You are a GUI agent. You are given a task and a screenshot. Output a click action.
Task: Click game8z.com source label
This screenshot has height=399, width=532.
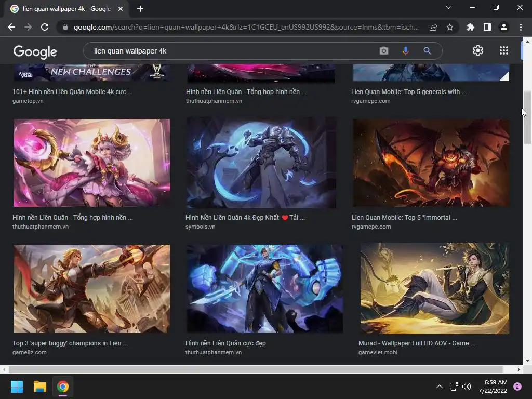(30, 352)
